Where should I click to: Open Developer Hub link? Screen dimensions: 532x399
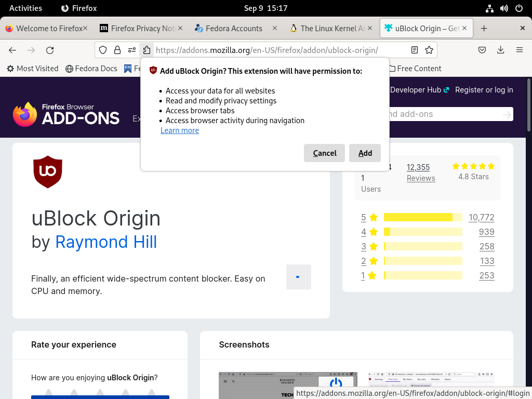419,90
